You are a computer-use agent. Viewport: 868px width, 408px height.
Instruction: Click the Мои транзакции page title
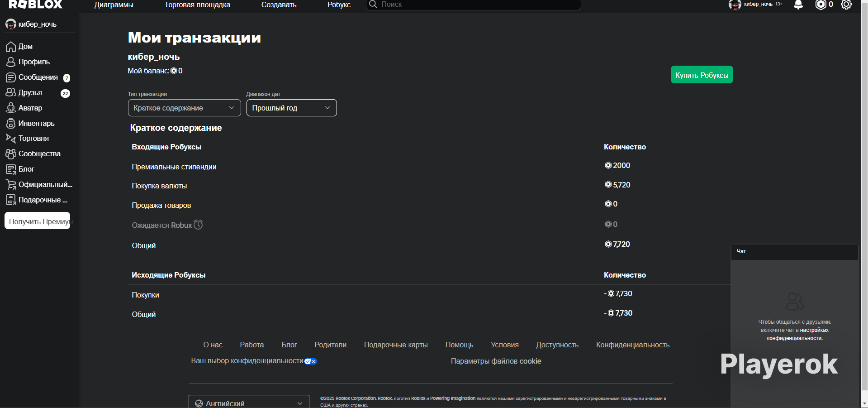[194, 38]
